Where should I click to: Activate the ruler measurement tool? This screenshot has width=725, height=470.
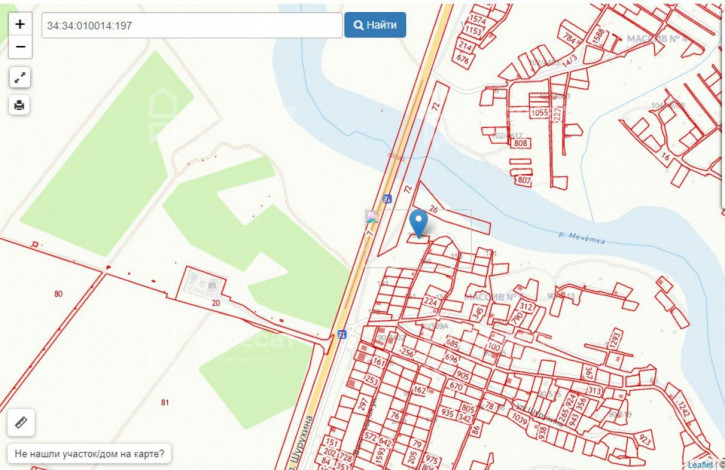click(x=21, y=422)
